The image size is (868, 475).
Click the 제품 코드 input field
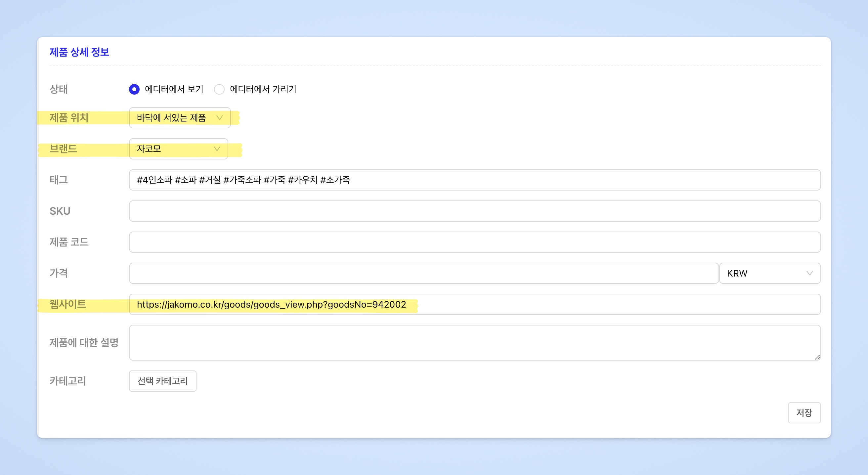(474, 242)
